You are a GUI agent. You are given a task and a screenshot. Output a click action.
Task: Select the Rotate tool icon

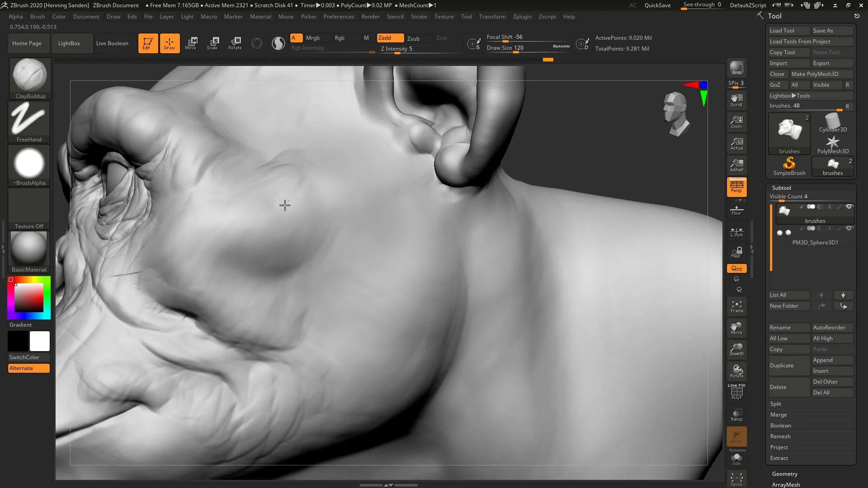pyautogui.click(x=235, y=43)
